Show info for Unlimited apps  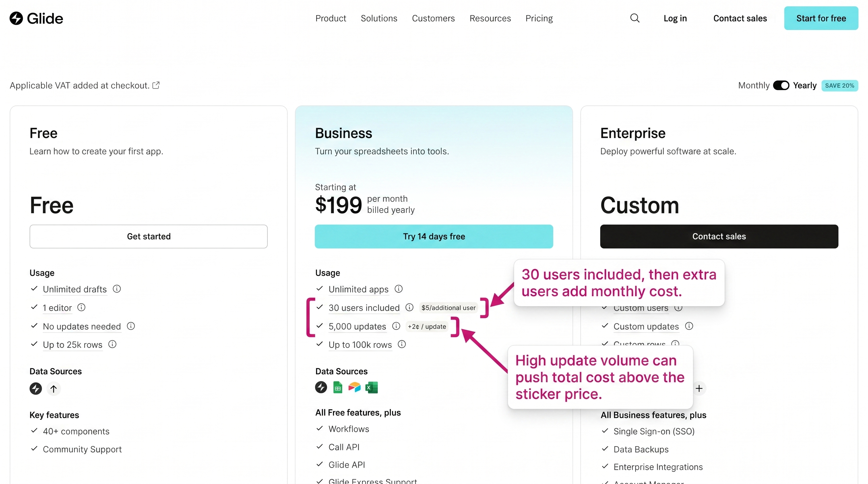click(x=399, y=289)
